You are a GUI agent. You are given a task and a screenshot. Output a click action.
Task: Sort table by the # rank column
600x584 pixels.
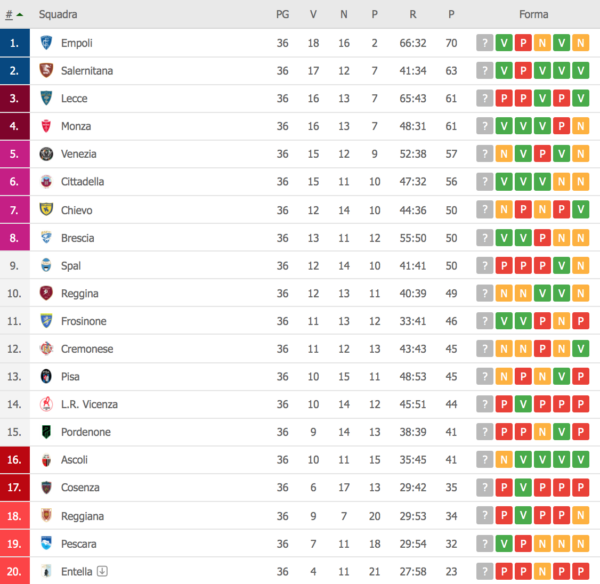(x=14, y=15)
